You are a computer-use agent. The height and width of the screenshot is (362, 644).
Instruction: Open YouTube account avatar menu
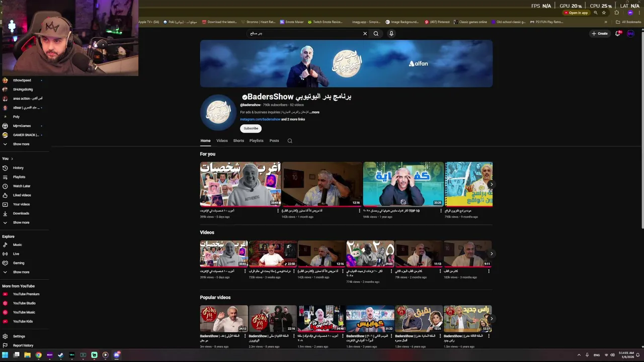pos(630,34)
